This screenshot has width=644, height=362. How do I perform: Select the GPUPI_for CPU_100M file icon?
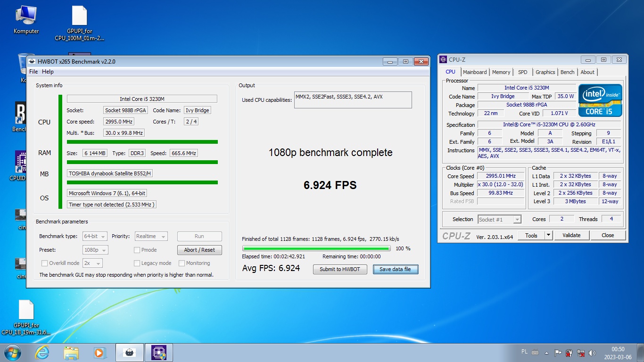pos(79,24)
